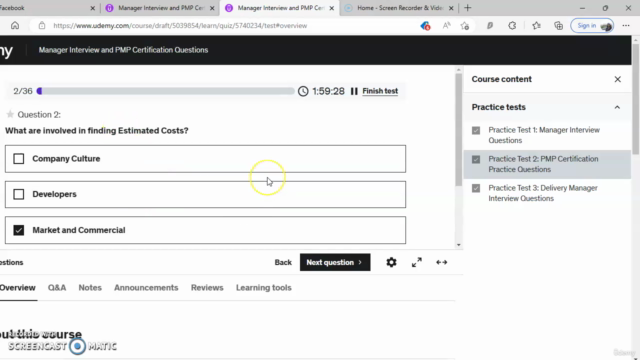Click the quiz progress bar
640x360 pixels.
point(165,91)
